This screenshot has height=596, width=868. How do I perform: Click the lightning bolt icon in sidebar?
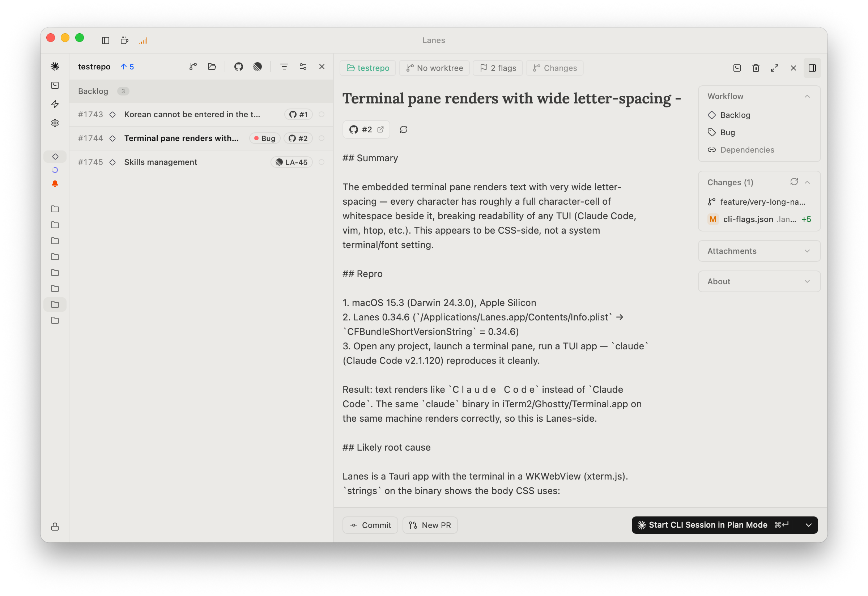(55, 104)
